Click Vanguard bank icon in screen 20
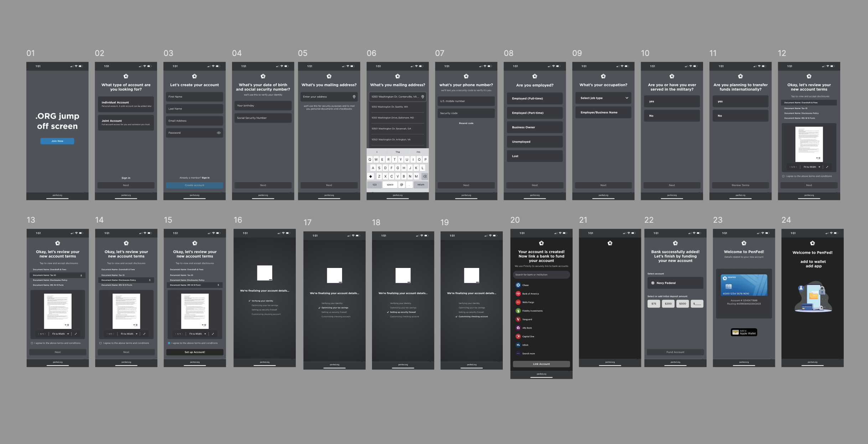Viewport: 868px width, 444px height. point(518,319)
